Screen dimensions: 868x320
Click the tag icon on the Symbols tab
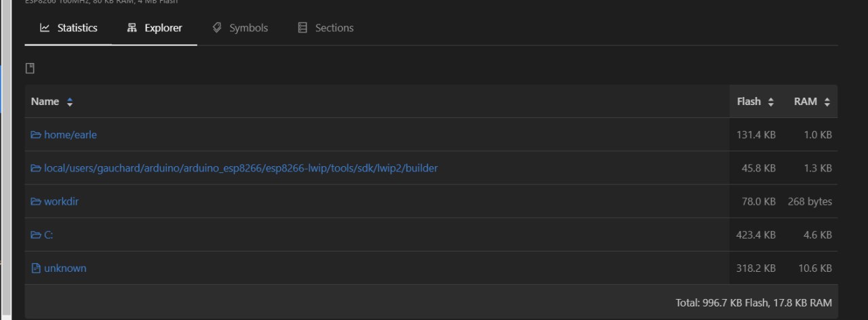point(217,28)
